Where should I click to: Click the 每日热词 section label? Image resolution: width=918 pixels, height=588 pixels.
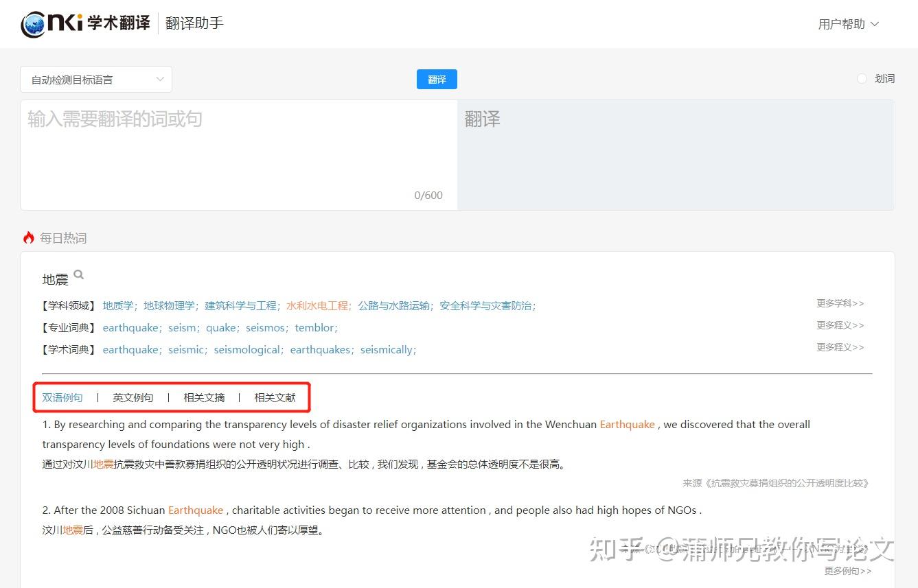coord(63,238)
